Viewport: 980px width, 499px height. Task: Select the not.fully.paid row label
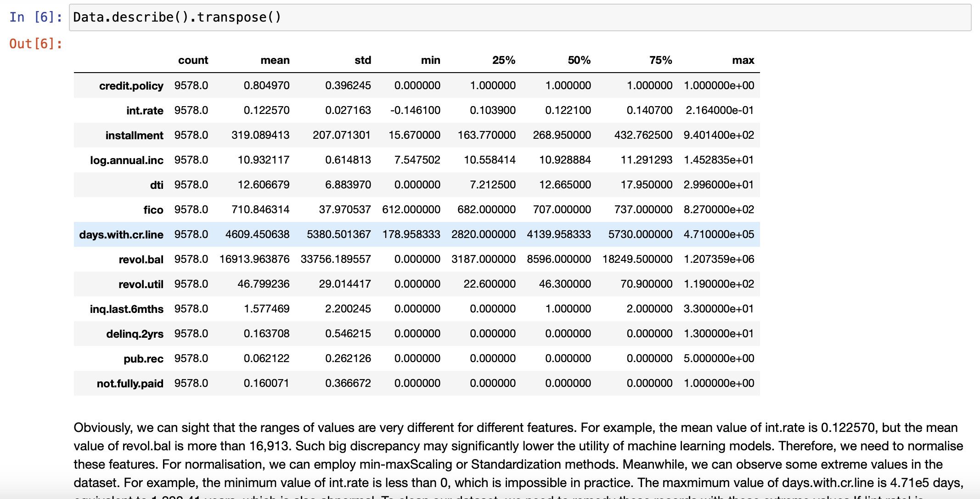pos(130,383)
